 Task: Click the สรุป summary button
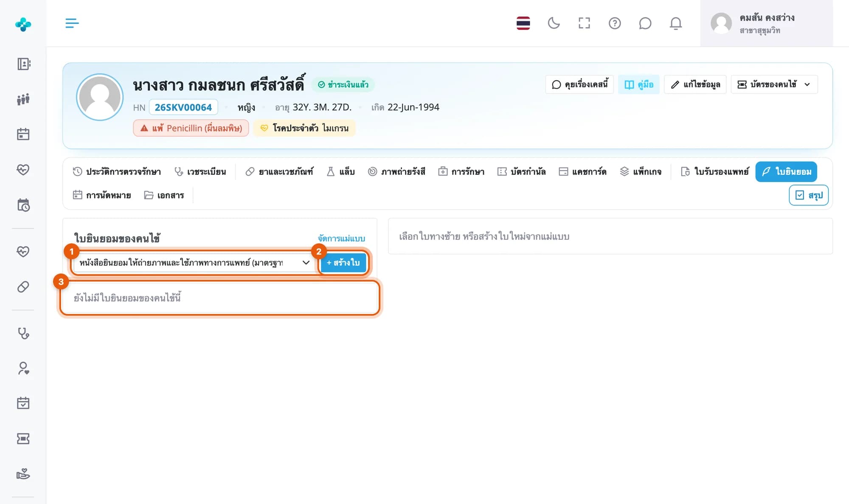pos(809,195)
